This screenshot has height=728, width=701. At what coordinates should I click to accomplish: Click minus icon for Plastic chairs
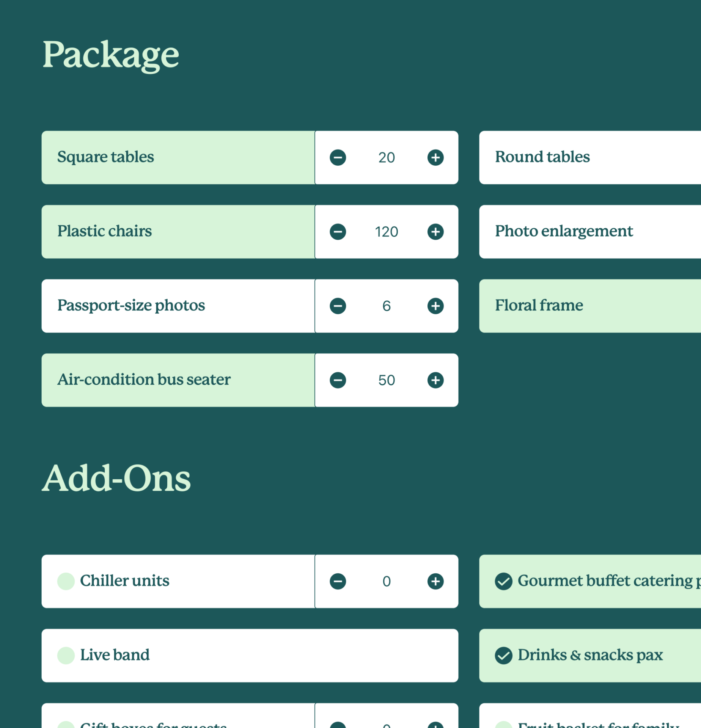pyautogui.click(x=338, y=232)
